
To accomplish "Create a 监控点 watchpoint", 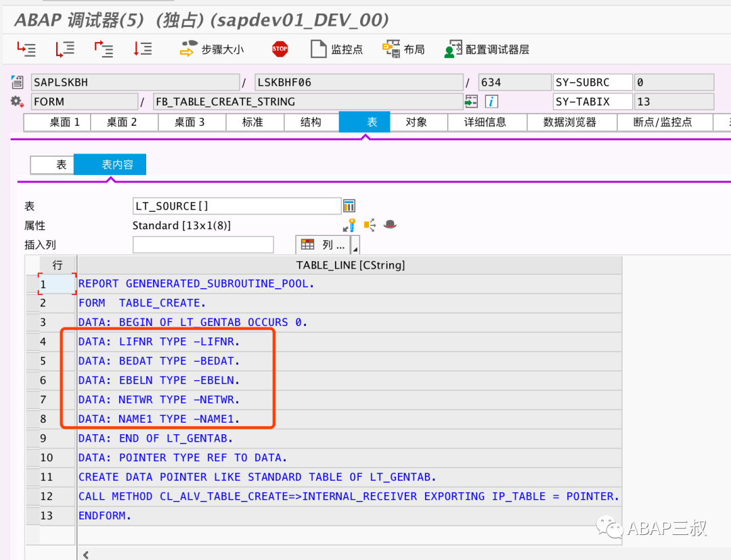I will 336,49.
